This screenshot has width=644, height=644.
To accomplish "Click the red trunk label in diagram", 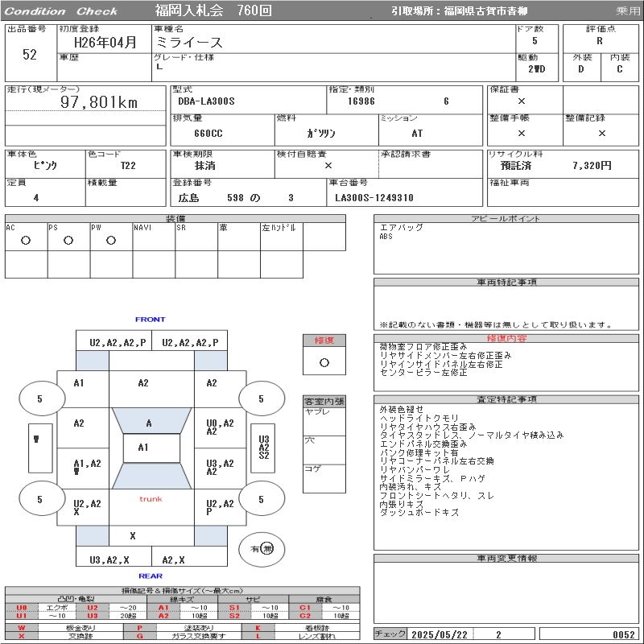I will (x=151, y=499).
